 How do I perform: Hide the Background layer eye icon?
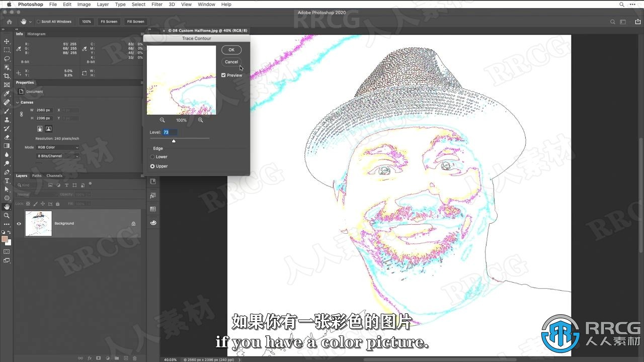click(x=19, y=224)
